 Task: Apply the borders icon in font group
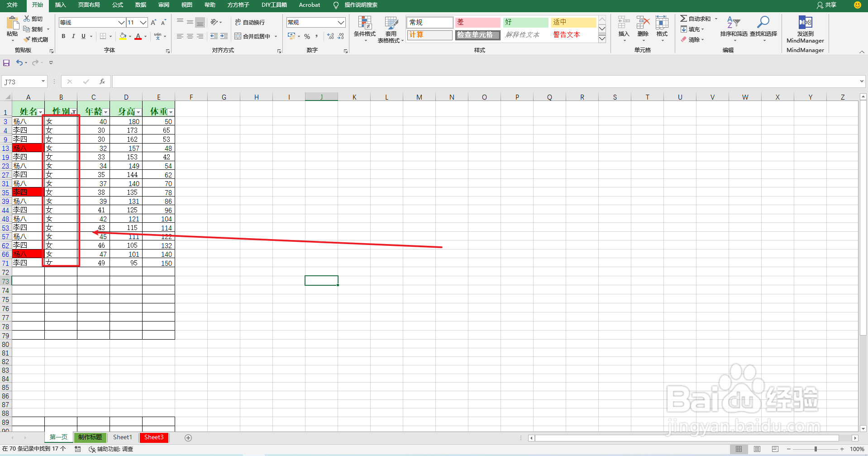[103, 36]
